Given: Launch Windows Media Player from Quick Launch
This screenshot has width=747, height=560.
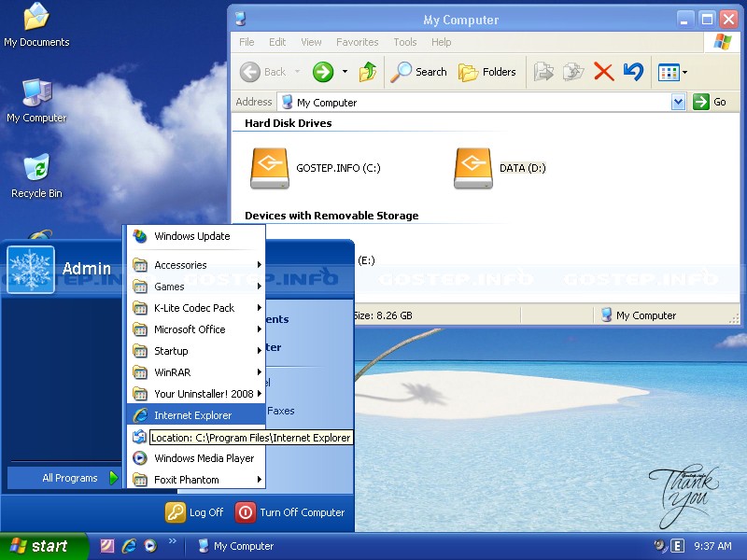Looking at the screenshot, I should click(x=150, y=546).
